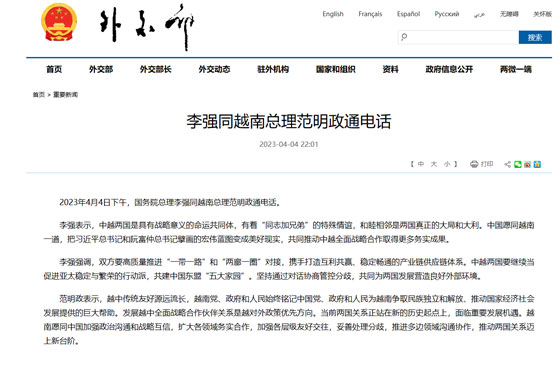The image size is (560, 380).
Task: Switch site language to Français
Action: (370, 14)
